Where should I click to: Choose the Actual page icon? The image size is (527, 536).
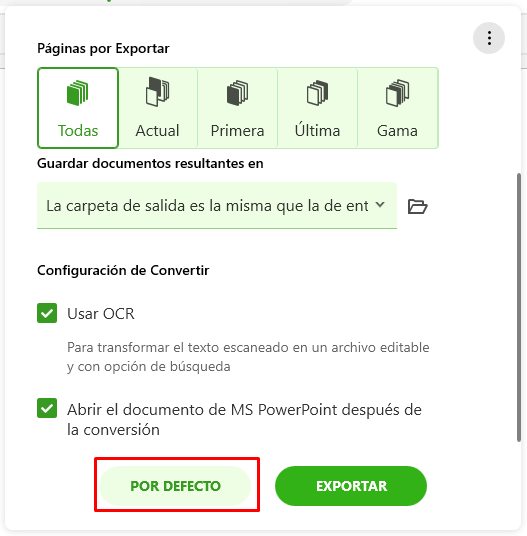point(157,92)
